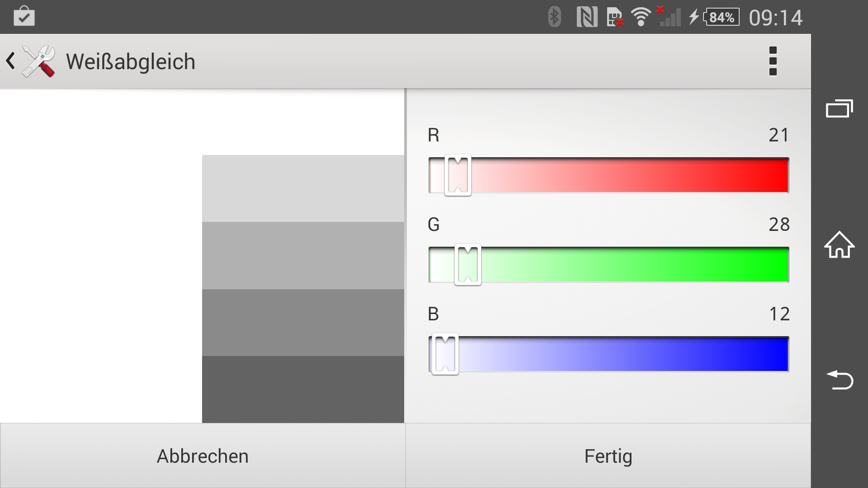The image size is (868, 488).
Task: Click the middle of the green slider track
Action: (609, 265)
